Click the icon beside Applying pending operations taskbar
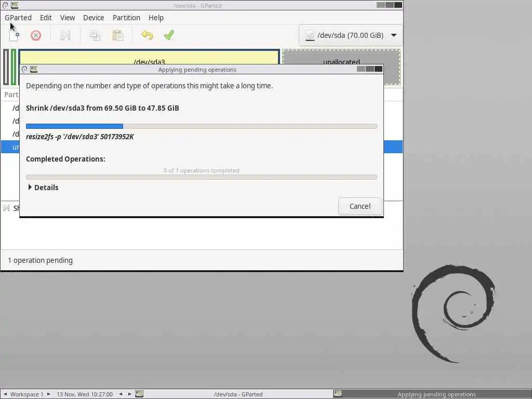The image size is (532, 399). point(337,394)
